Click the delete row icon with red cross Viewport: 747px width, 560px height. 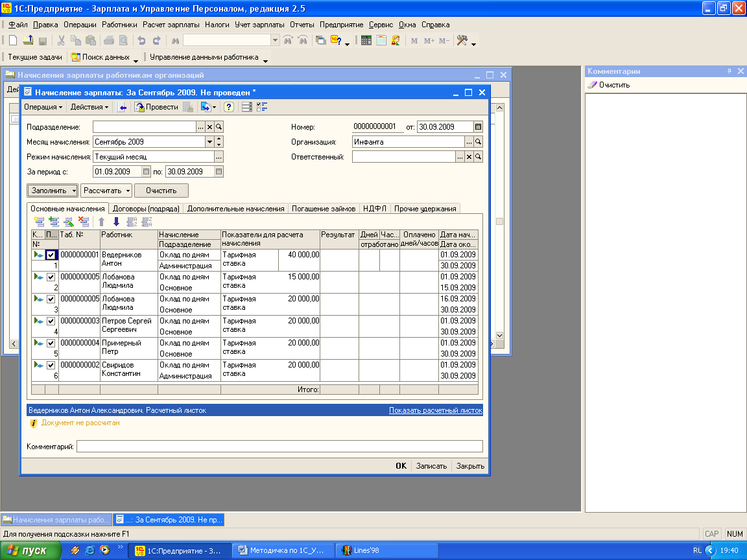click(84, 222)
